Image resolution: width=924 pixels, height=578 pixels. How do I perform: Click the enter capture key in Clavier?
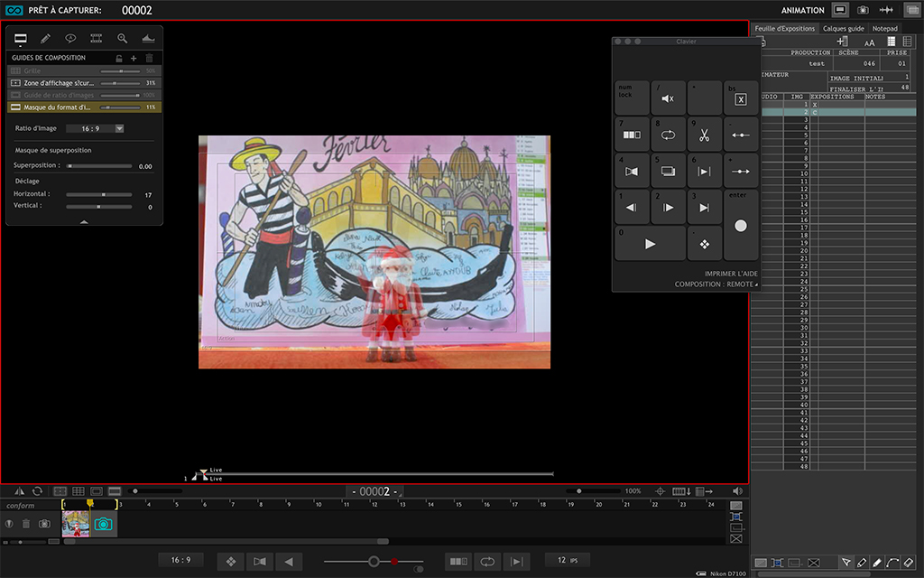[x=741, y=225]
